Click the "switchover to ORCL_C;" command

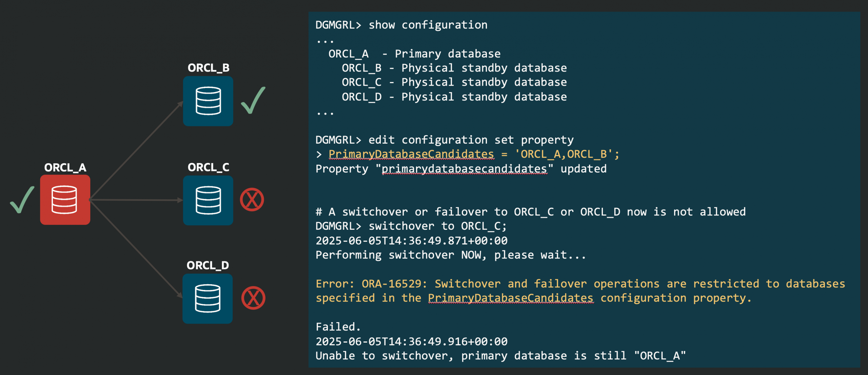pyautogui.click(x=437, y=226)
